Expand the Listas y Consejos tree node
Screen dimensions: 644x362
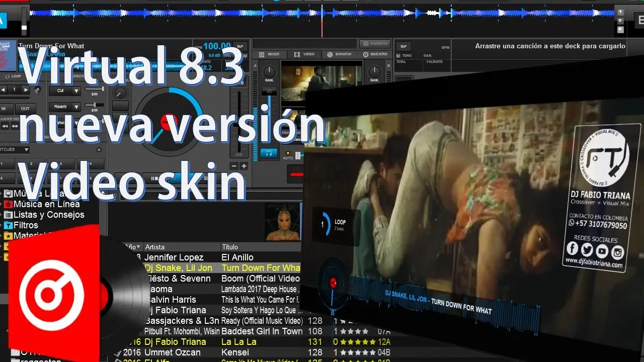[2, 215]
